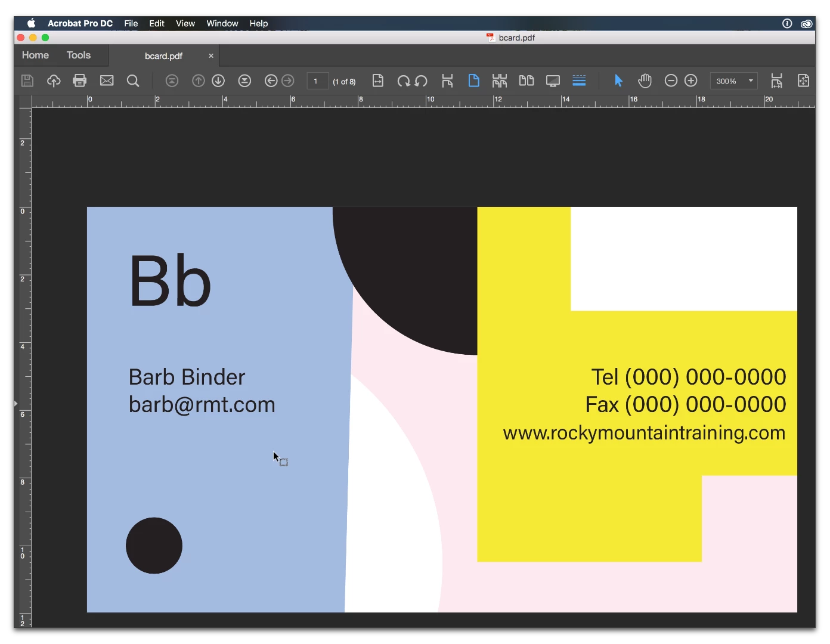
Task: Close the bcard.pdf tab
Action: (x=211, y=56)
